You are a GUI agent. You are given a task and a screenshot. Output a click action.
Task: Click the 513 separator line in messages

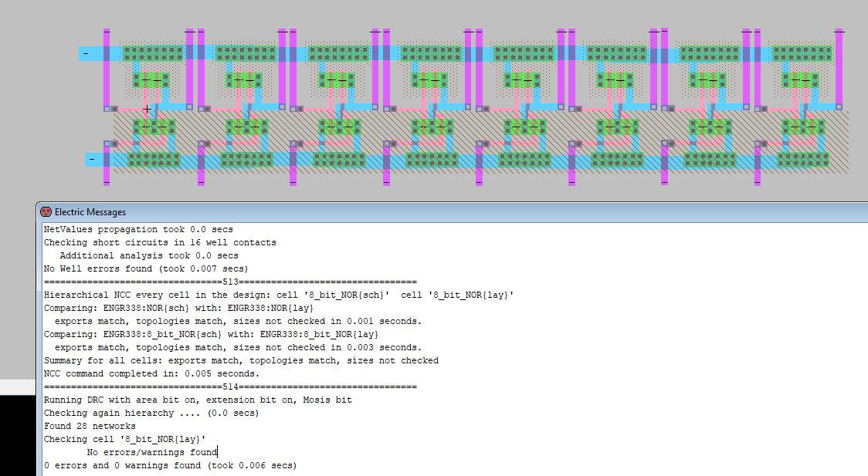(x=230, y=282)
